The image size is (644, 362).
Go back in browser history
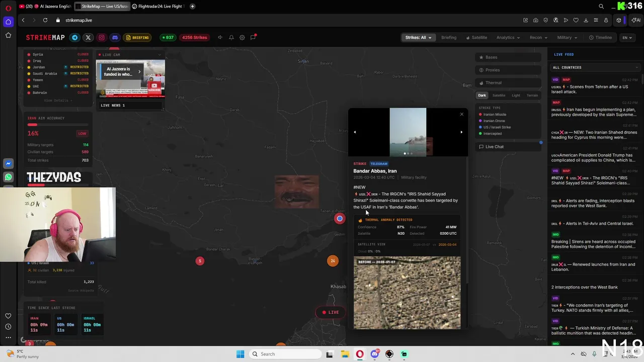(23, 20)
